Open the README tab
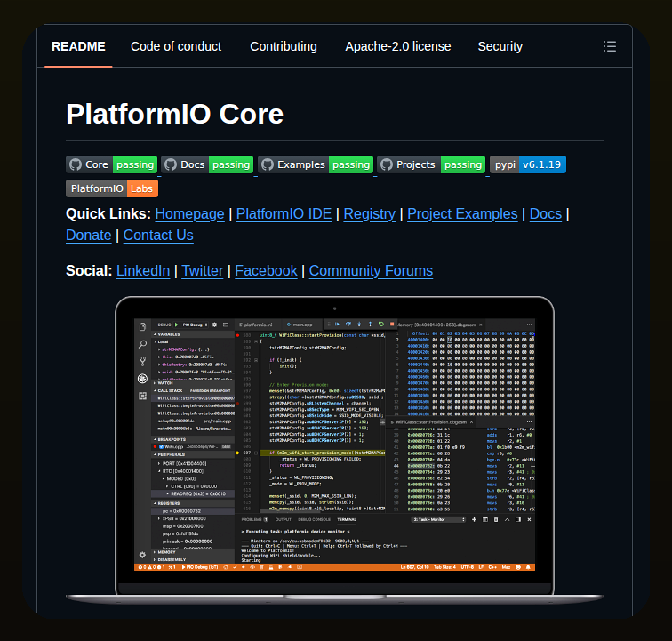 pos(78,46)
